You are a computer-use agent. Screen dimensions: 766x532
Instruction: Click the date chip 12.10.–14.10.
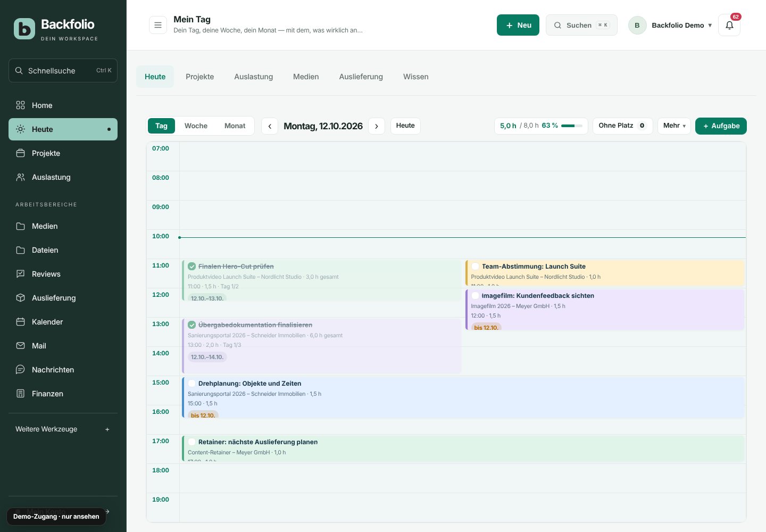click(207, 357)
